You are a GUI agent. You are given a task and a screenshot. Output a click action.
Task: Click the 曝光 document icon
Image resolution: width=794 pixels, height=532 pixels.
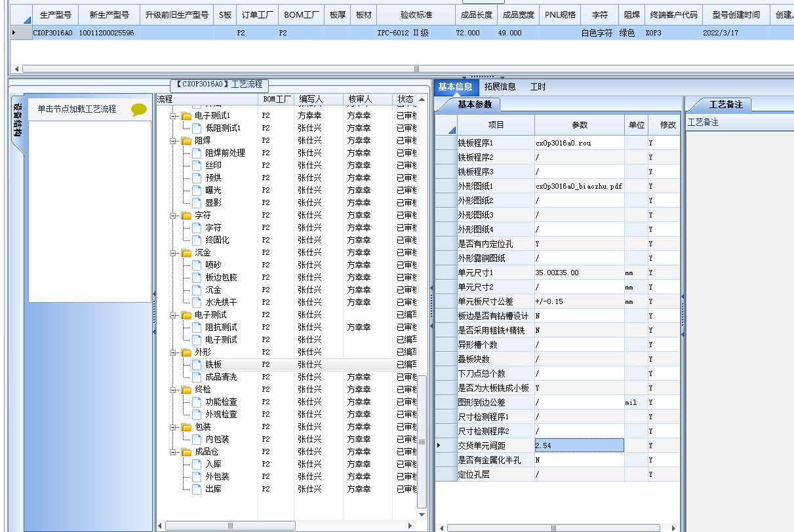(x=197, y=191)
